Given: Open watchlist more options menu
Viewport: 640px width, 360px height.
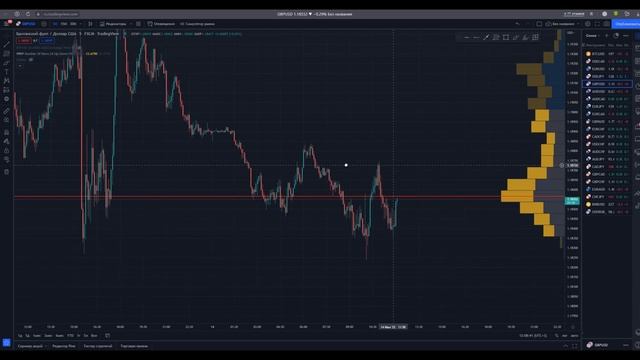Looking at the screenshot, I should click(626, 36).
